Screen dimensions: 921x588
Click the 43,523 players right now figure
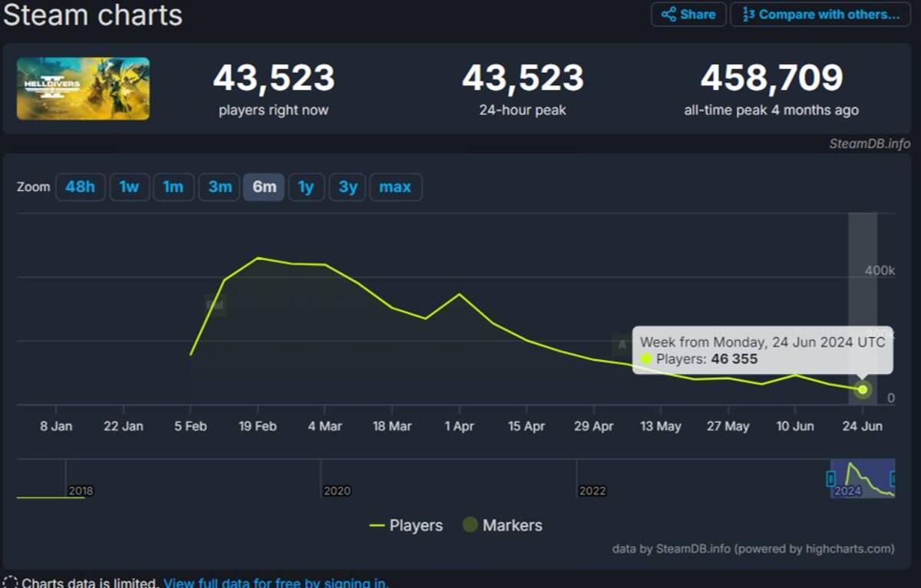[274, 78]
